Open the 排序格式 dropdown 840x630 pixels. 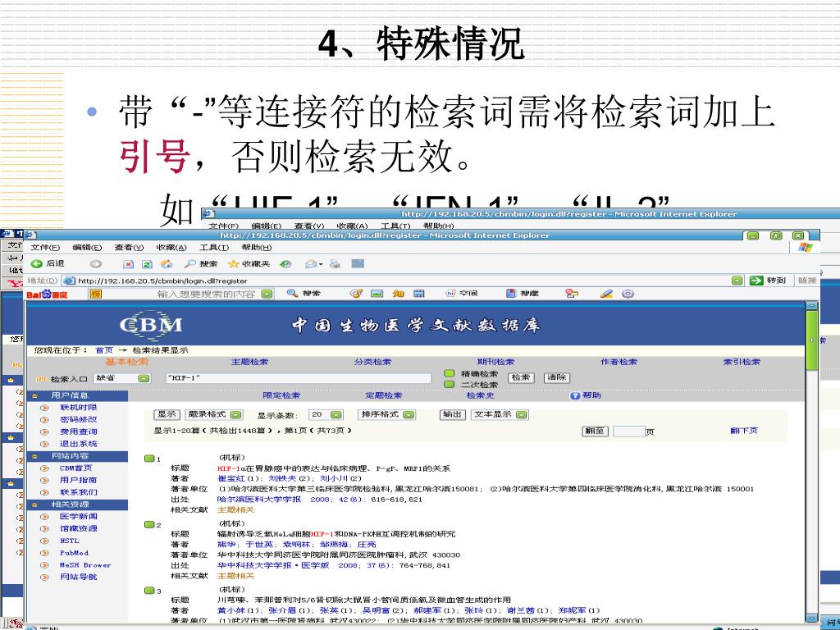point(409,414)
